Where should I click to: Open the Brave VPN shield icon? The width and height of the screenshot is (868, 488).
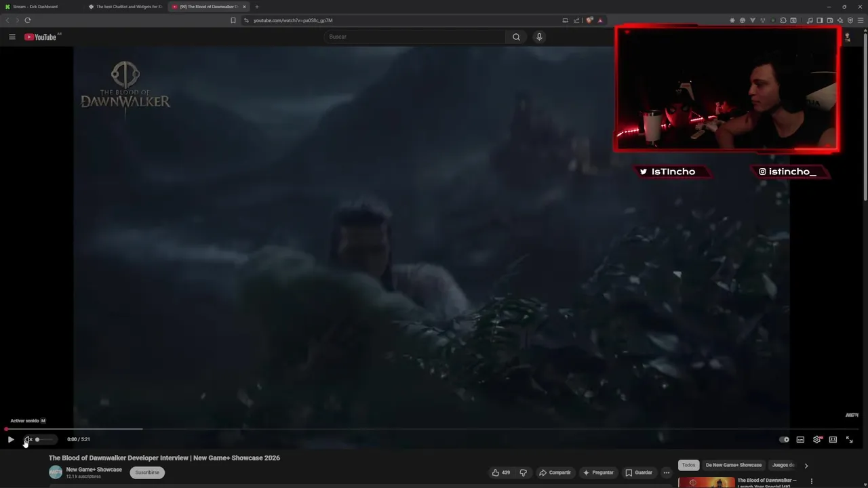point(850,20)
